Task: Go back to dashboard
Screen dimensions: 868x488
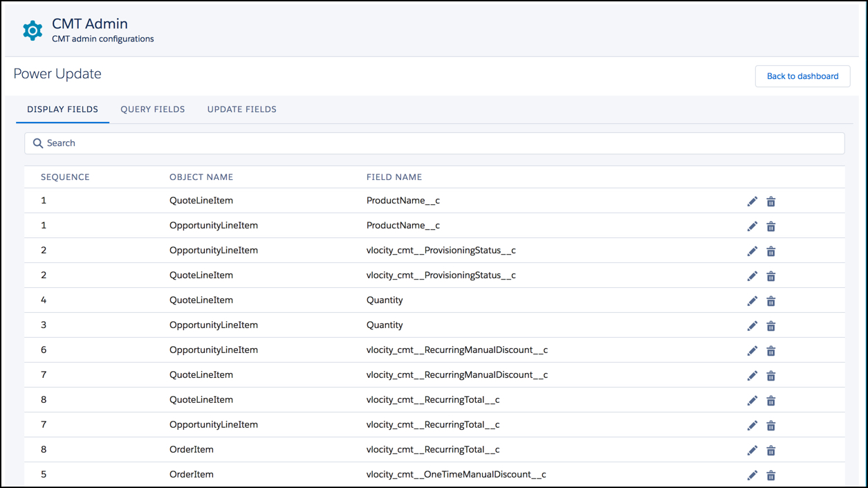Action: [x=803, y=76]
